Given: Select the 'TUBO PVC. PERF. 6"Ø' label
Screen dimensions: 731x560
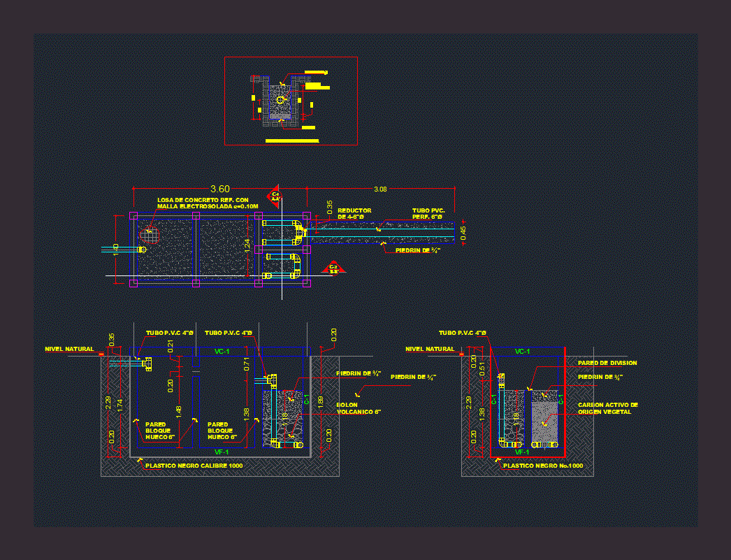Looking at the screenshot, I should (428, 213).
